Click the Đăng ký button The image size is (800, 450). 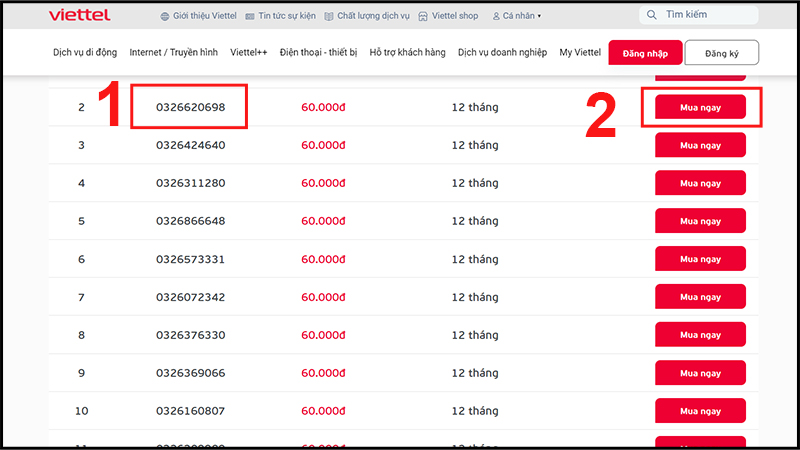721,52
